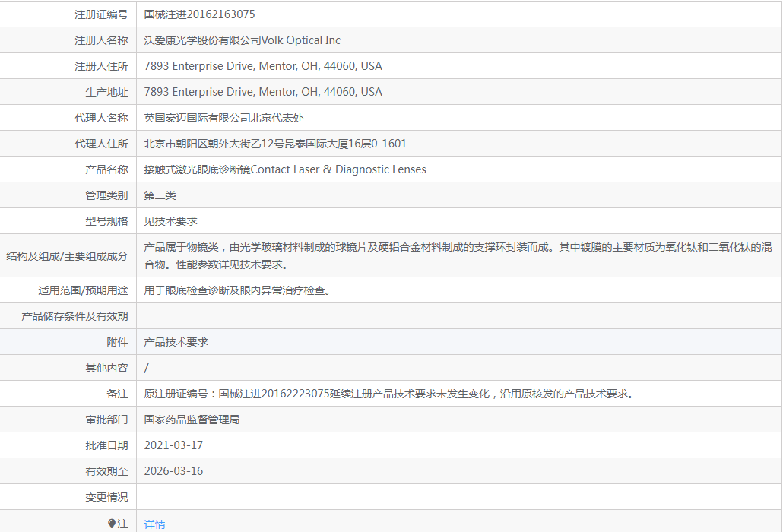
Task: Click the 注册证编号 row label
Action: pyautogui.click(x=101, y=14)
